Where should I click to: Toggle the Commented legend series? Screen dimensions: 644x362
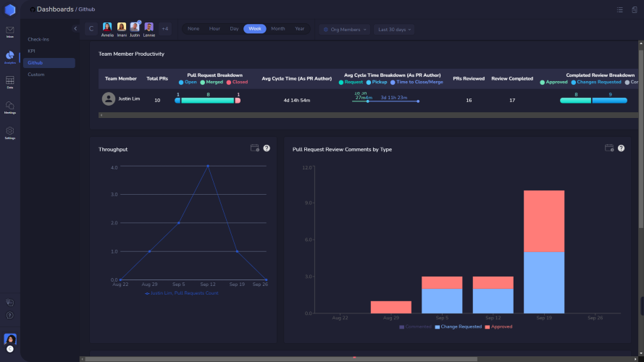point(415,327)
